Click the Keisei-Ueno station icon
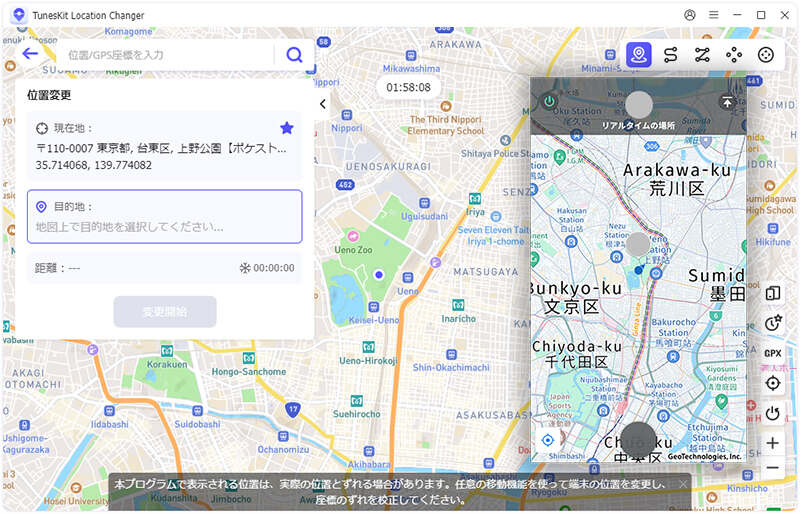Image resolution: width=800 pixels, height=514 pixels. (374, 307)
